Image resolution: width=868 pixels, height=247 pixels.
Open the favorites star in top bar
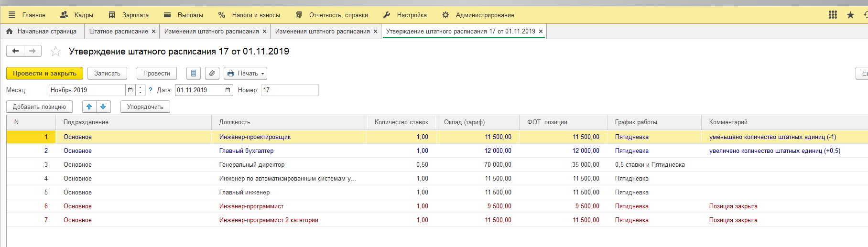pyautogui.click(x=850, y=15)
